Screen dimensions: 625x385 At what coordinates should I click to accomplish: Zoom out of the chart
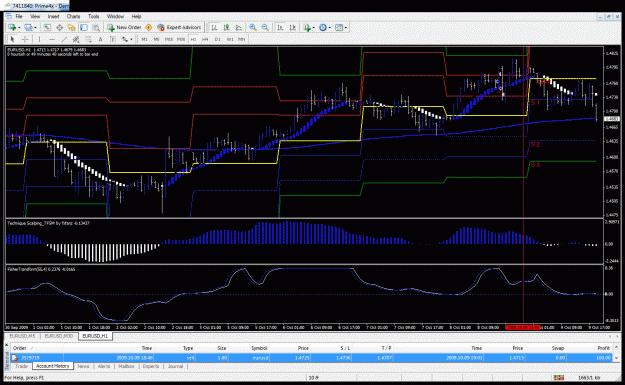coord(265,28)
